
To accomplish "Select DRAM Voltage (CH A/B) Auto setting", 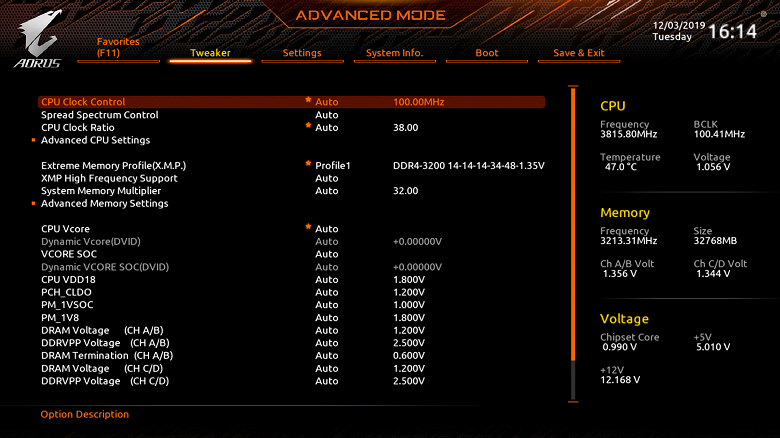I will (327, 330).
